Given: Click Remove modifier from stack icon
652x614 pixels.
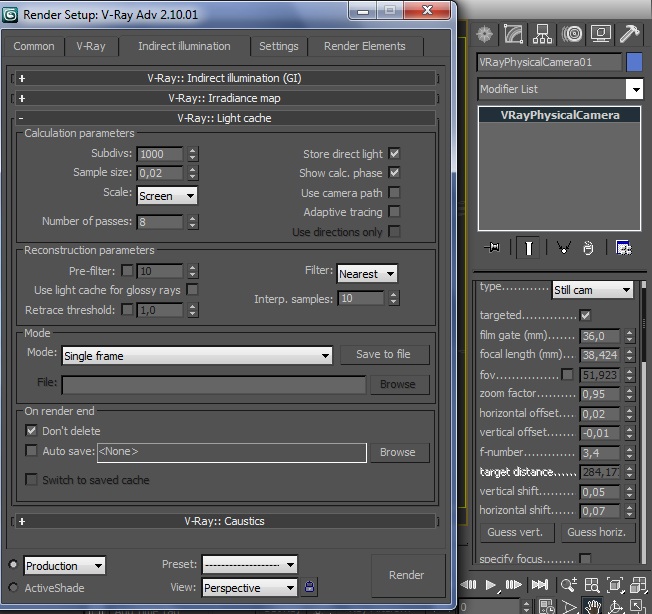Looking at the screenshot, I should (x=588, y=248).
